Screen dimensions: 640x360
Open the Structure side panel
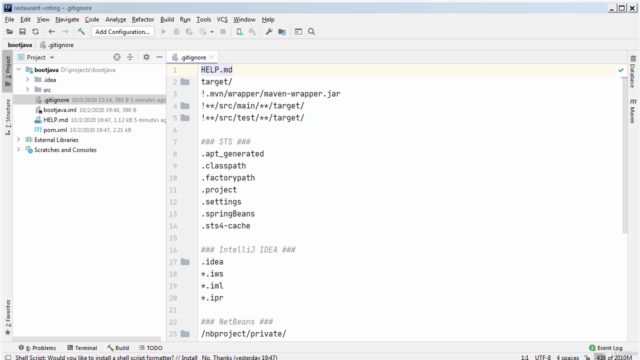pos(8,117)
